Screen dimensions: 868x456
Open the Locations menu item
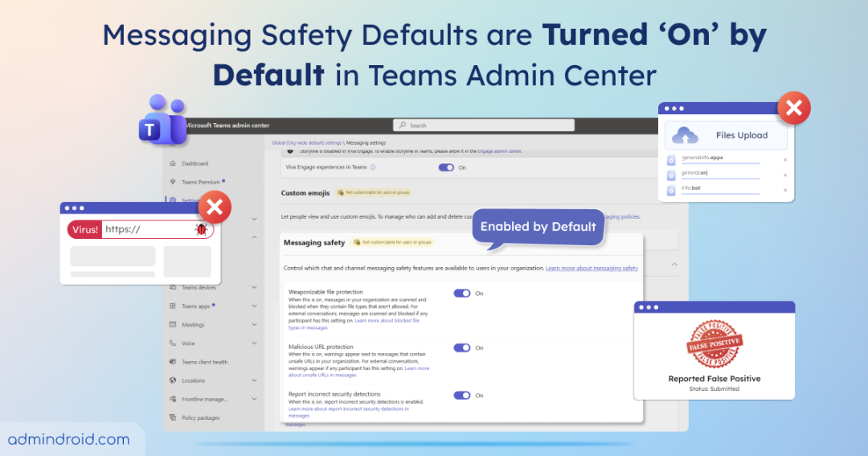(193, 380)
